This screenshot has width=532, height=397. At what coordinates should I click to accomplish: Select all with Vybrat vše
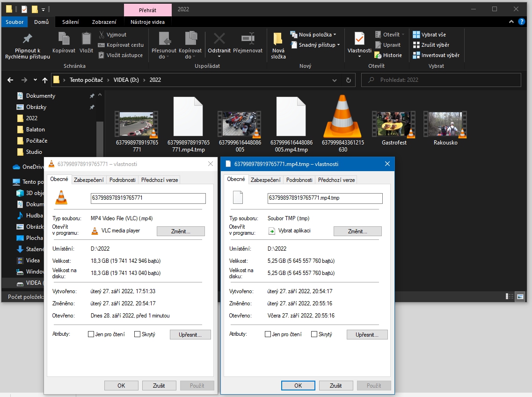(x=430, y=35)
